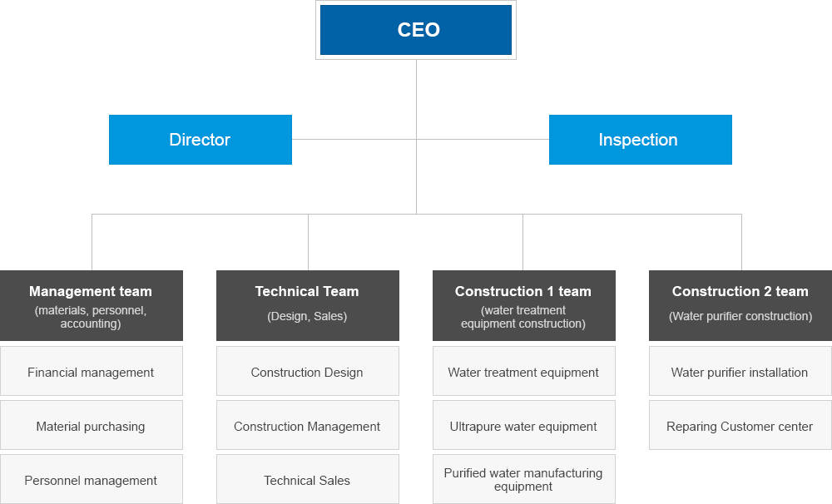Click the CEO box at top

point(416,30)
